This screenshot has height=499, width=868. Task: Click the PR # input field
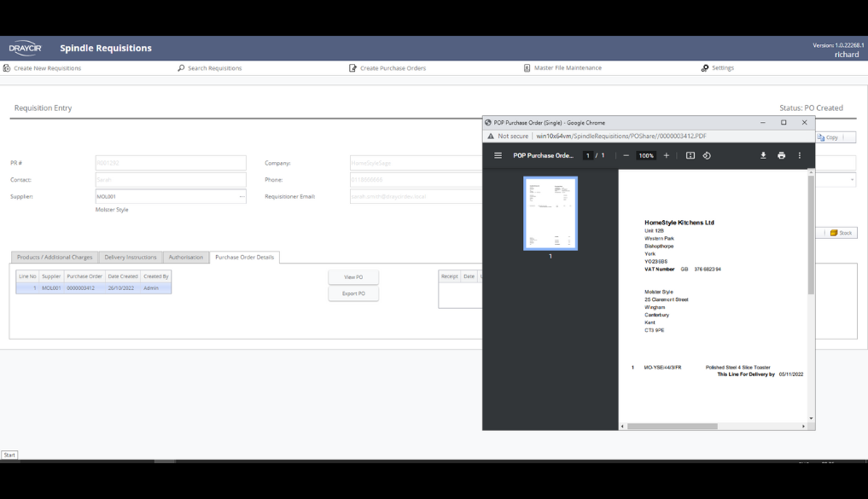point(171,163)
